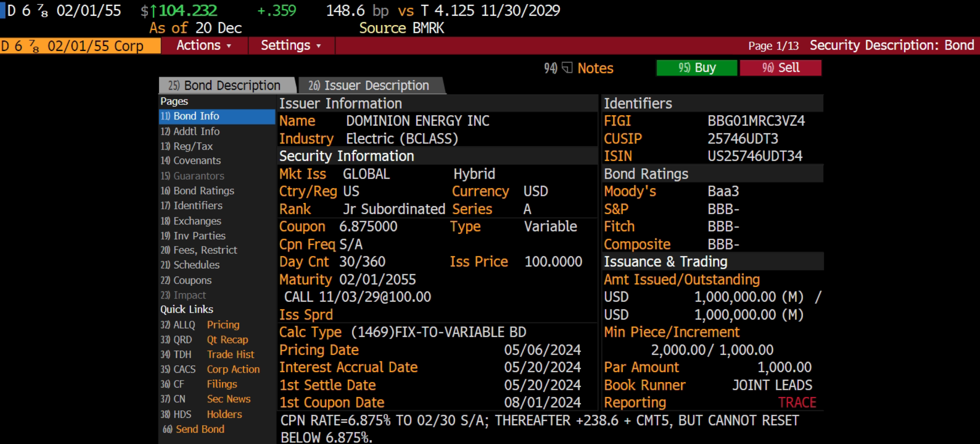980x444 pixels.
Task: Open the TDH Trade Hist quick link
Action: coord(207,354)
